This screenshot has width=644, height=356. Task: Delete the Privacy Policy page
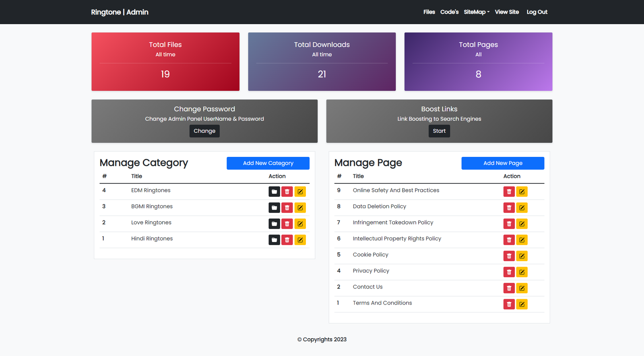coord(509,272)
